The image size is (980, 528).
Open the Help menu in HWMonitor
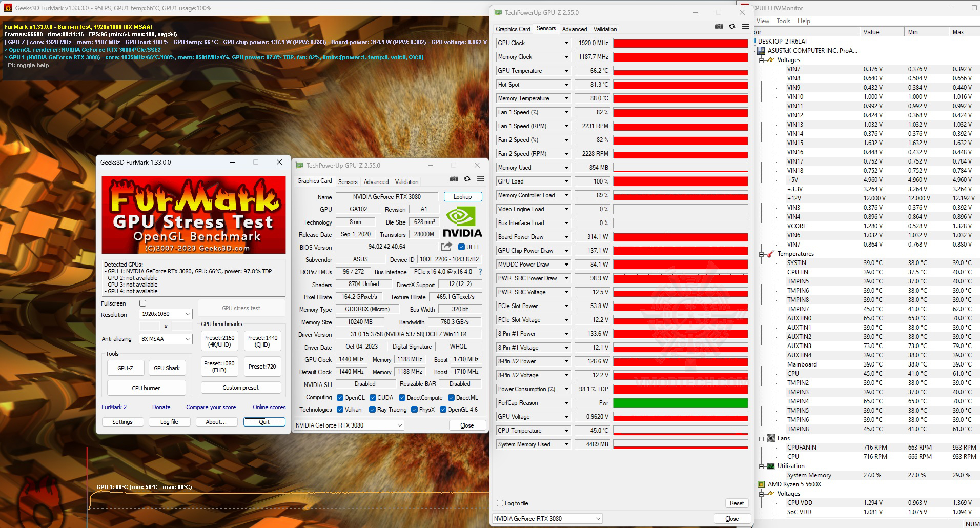[x=804, y=21]
